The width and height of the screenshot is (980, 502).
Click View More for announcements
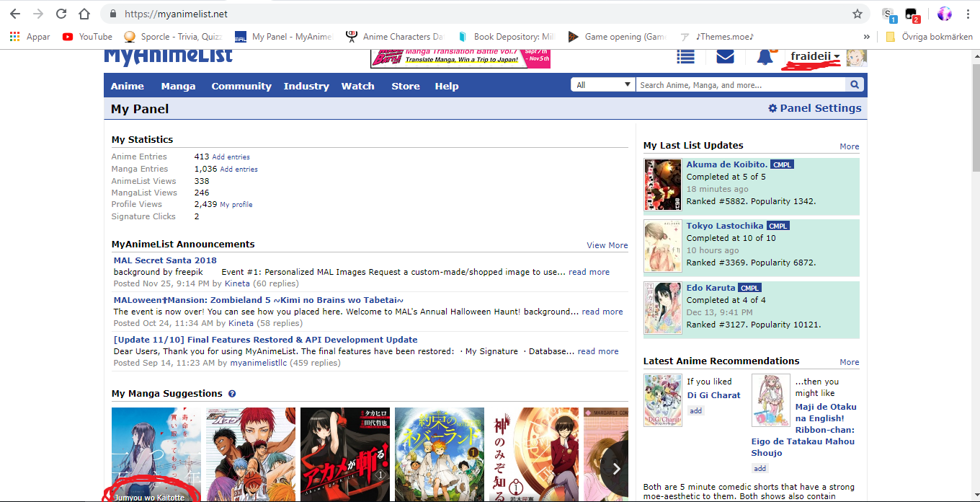click(607, 245)
